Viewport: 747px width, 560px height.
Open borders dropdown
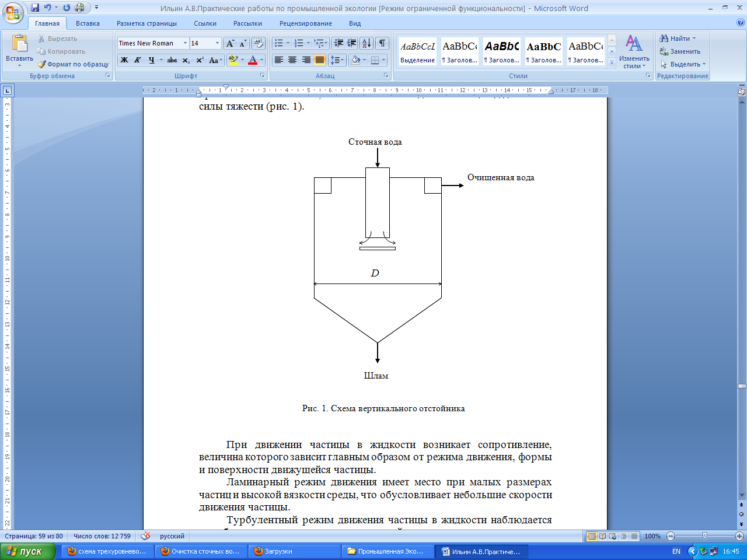383,60
